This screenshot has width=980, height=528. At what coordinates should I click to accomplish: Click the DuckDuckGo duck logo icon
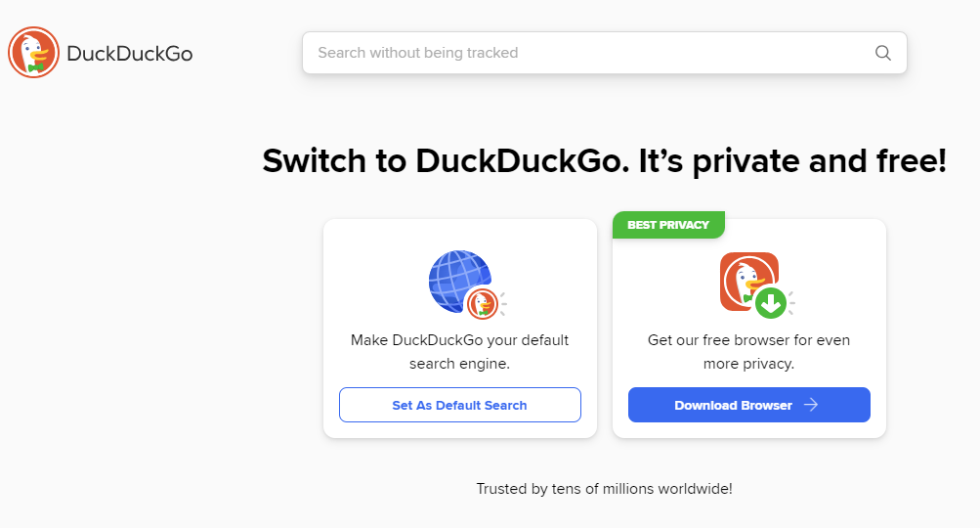(34, 53)
